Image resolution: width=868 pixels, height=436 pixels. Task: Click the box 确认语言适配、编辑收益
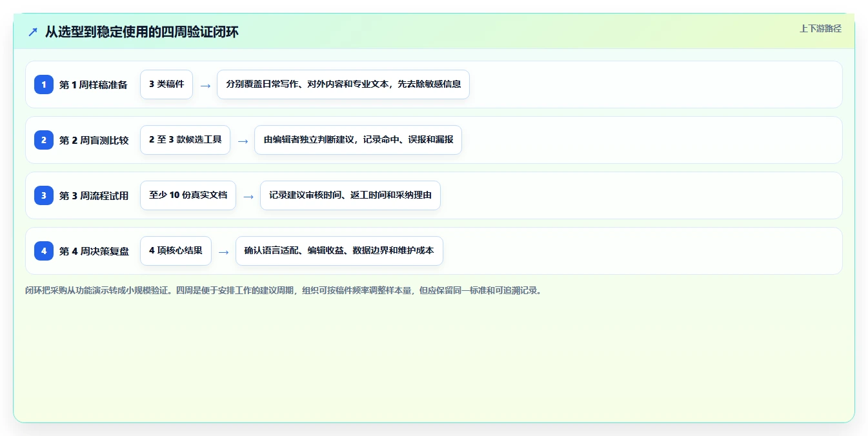click(x=339, y=251)
